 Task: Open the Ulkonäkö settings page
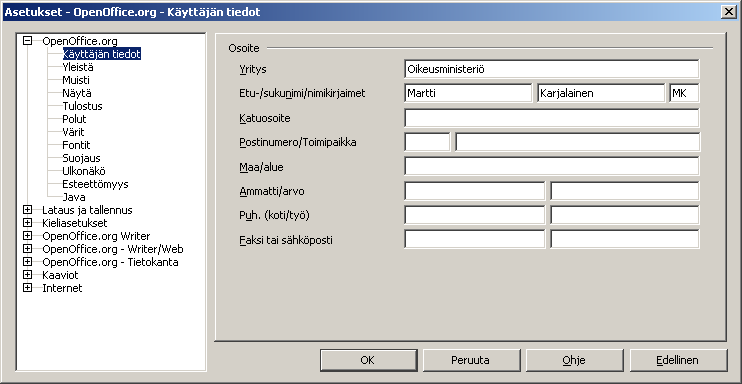tap(84, 171)
